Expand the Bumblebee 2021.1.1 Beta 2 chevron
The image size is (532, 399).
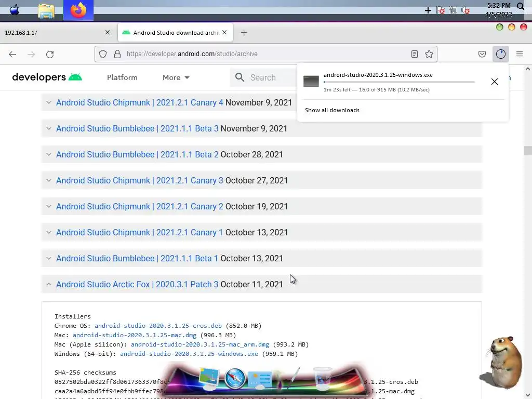tap(49, 154)
